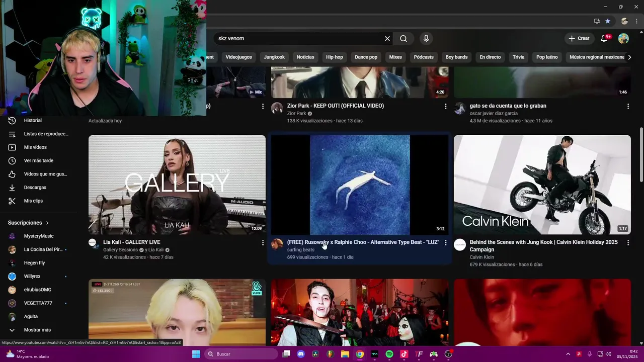Select the Jungkook filter chip
Screen dimensions: 644x362
tap(274, 57)
